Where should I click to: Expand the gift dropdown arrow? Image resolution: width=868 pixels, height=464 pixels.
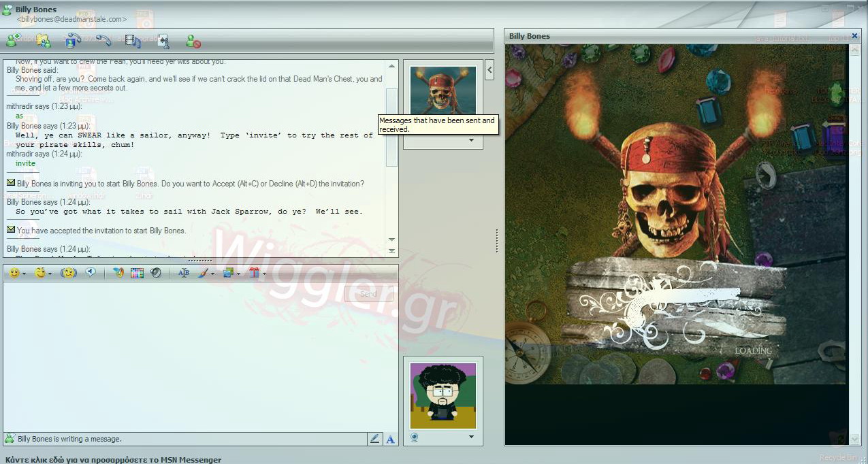point(264,274)
